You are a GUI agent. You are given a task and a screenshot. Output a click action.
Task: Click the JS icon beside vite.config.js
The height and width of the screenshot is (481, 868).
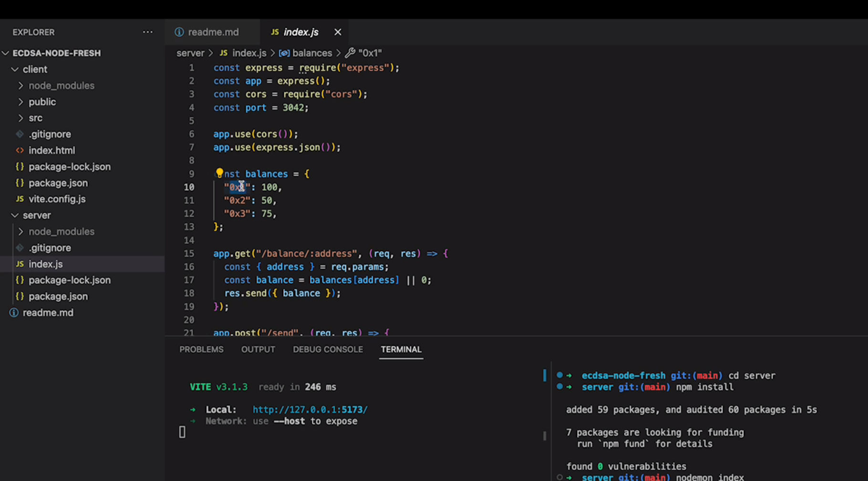20,199
